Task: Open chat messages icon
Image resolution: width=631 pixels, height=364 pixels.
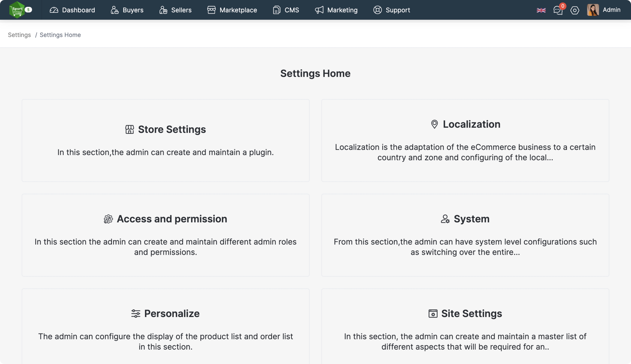Action: pyautogui.click(x=558, y=10)
